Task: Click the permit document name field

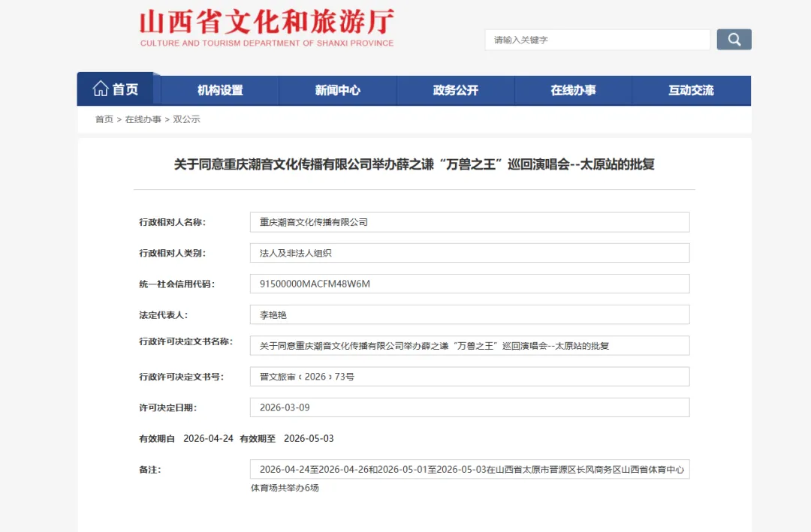Action: [x=469, y=346]
